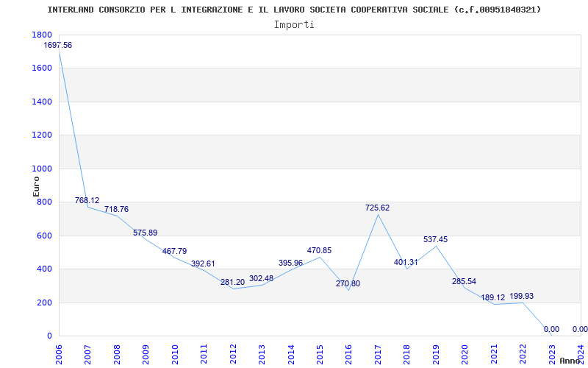Screen dimensions: 588x368
Task: Click the 1800 y-axis tick label
Action: (x=41, y=35)
